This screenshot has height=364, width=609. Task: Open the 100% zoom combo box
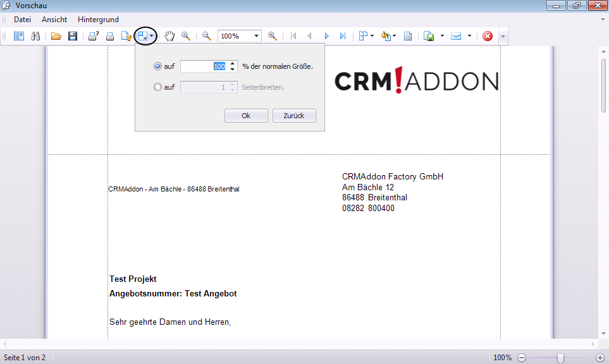click(x=239, y=36)
